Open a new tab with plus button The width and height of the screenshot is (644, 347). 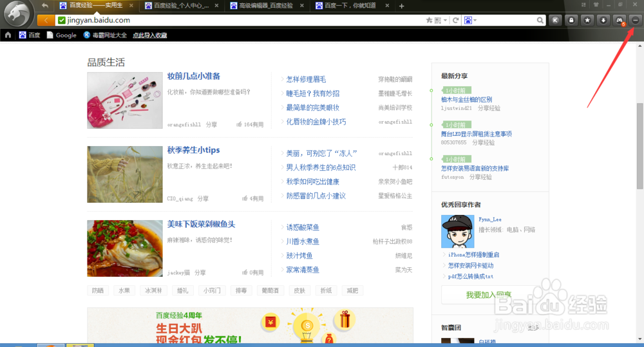click(402, 6)
